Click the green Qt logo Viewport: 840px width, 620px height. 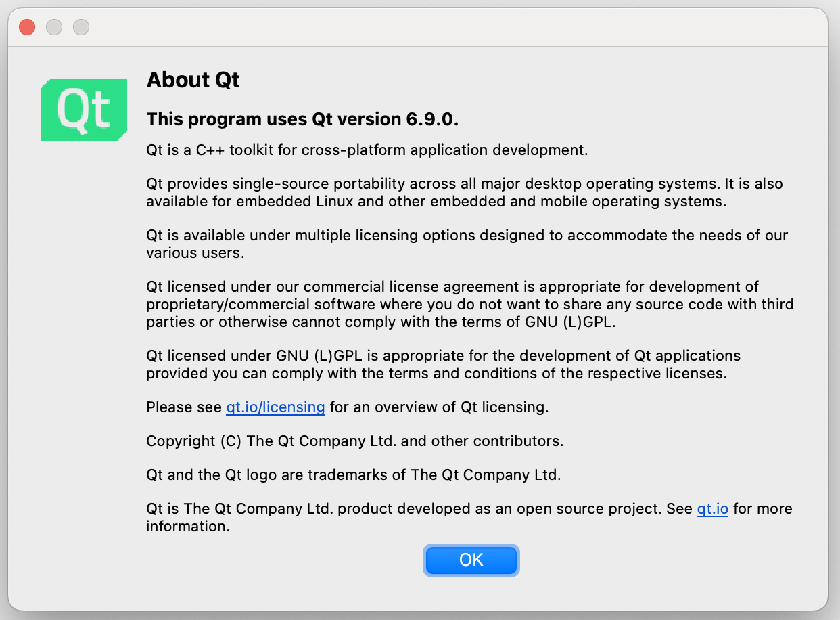[x=85, y=110]
